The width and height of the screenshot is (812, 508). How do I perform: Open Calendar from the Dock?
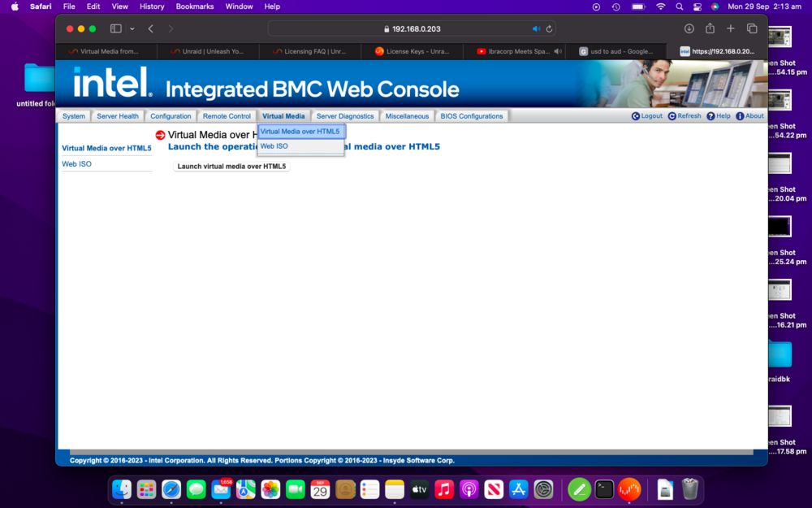coord(320,489)
